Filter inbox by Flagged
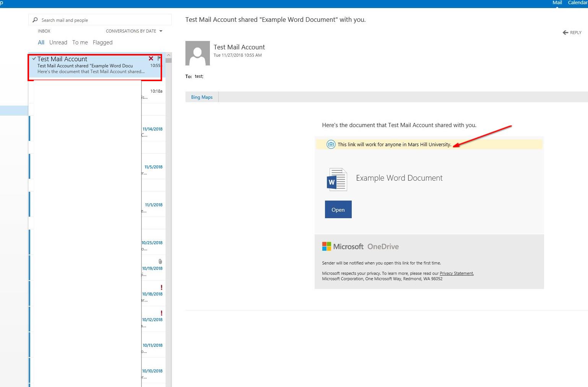Image resolution: width=588 pixels, height=387 pixels. pyautogui.click(x=102, y=42)
